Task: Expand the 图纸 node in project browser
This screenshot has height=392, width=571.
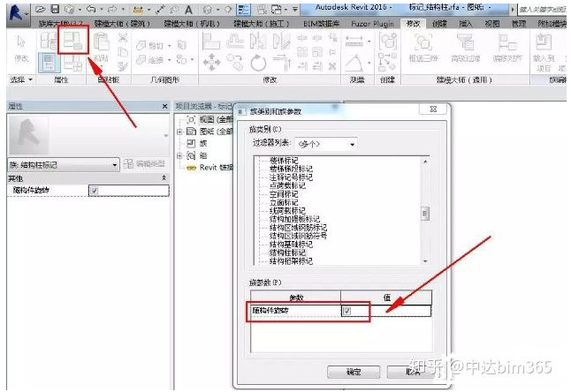Action: pyautogui.click(x=180, y=131)
